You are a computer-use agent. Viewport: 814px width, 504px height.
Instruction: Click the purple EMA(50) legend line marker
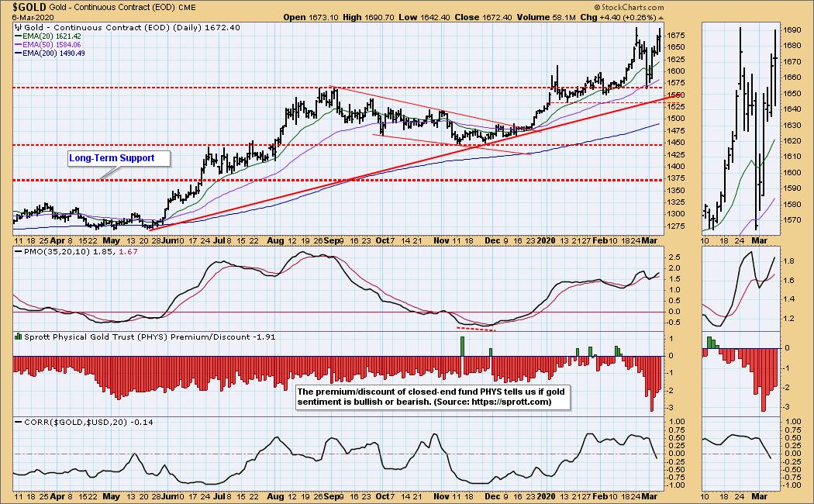[x=18, y=45]
